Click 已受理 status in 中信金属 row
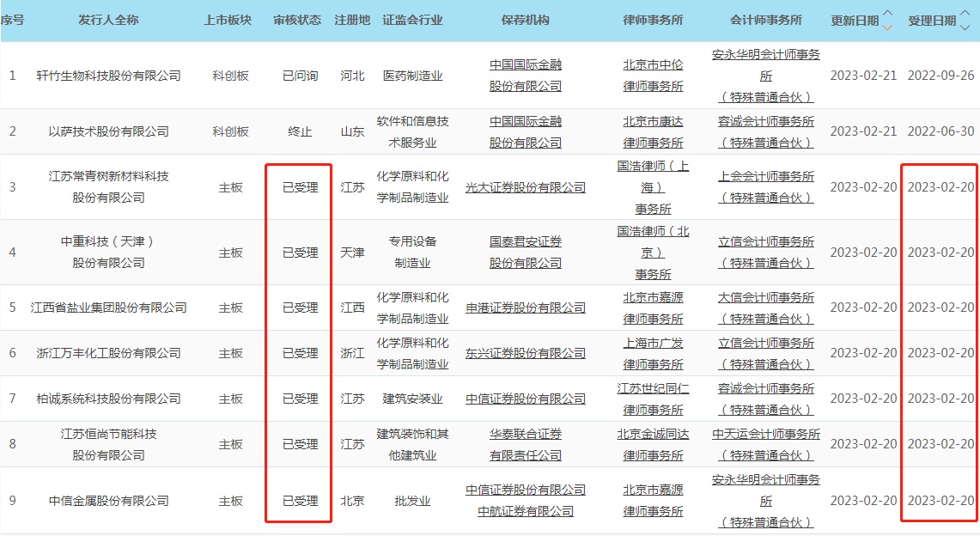 [301, 501]
